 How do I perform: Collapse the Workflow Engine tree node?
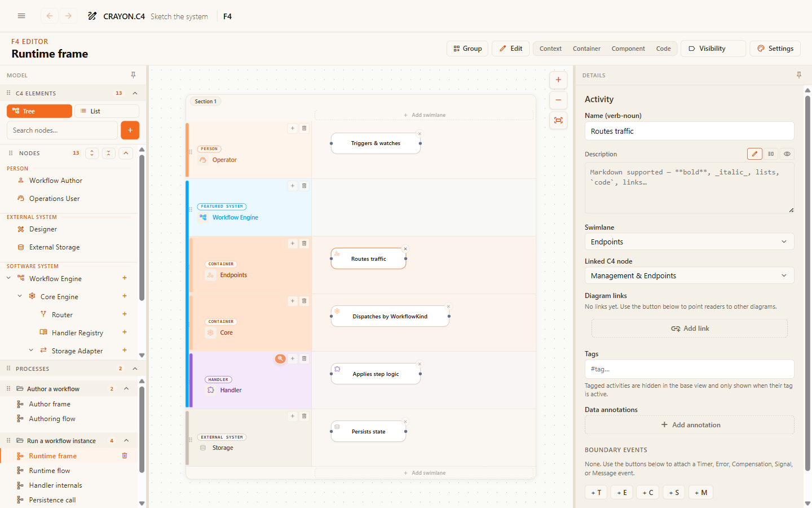pyautogui.click(x=8, y=278)
